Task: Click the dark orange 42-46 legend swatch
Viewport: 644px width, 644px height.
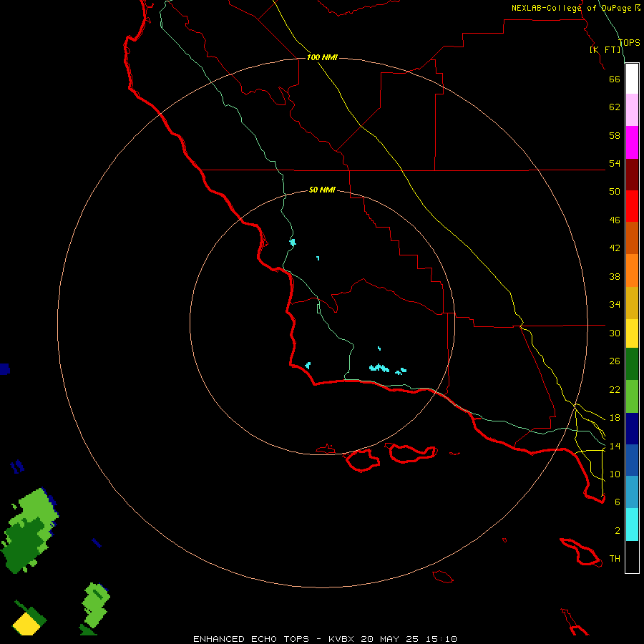Action: [632, 238]
